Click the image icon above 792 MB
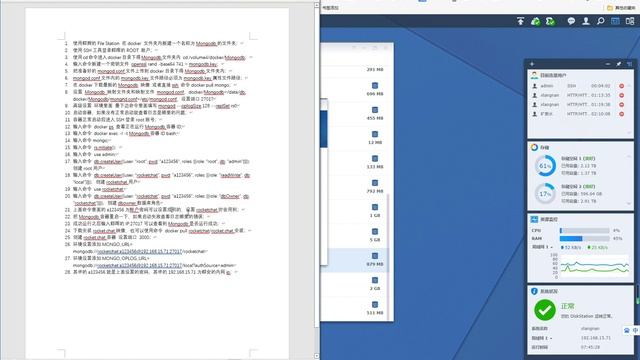The image size is (640, 360). tap(375, 183)
